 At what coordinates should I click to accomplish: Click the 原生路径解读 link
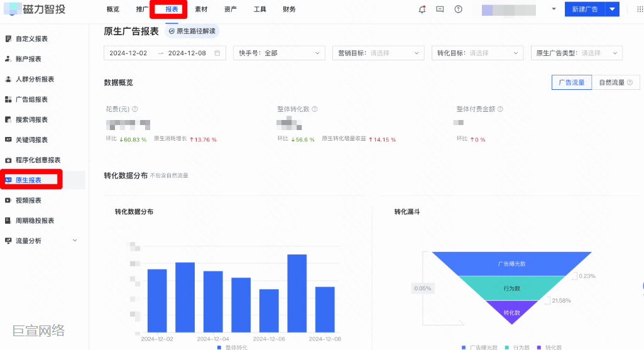pos(192,31)
